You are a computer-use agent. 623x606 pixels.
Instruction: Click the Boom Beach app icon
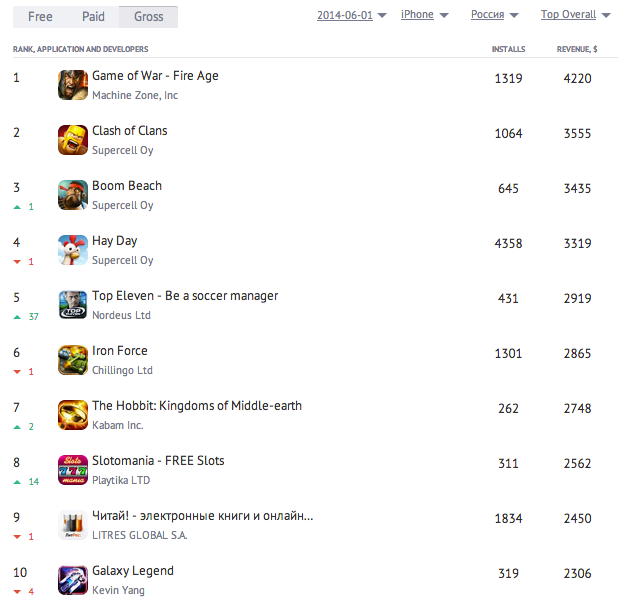pyautogui.click(x=73, y=195)
